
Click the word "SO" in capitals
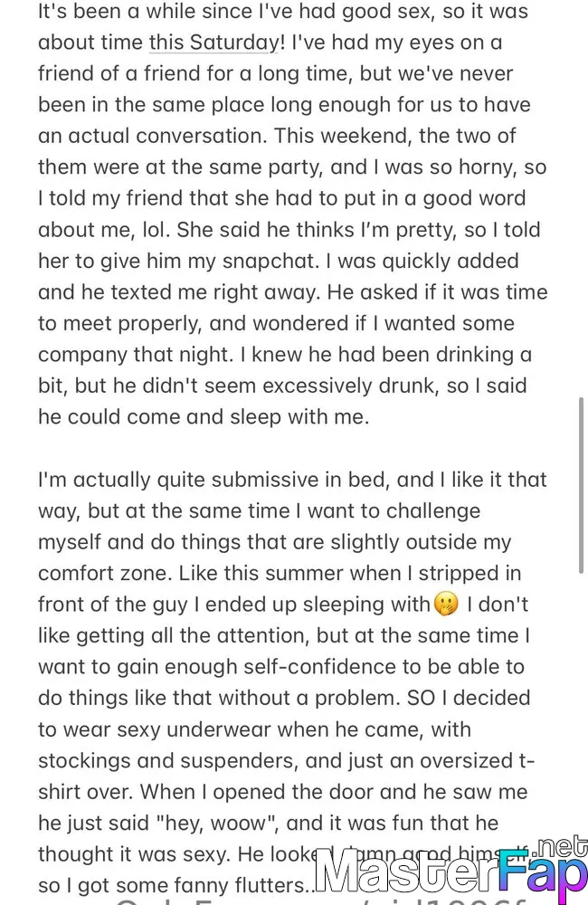[x=422, y=698]
